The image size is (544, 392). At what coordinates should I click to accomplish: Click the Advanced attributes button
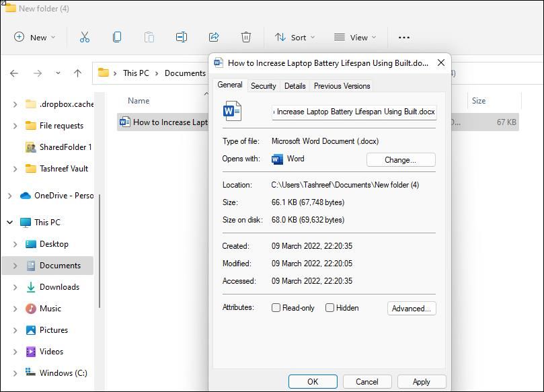coord(412,308)
